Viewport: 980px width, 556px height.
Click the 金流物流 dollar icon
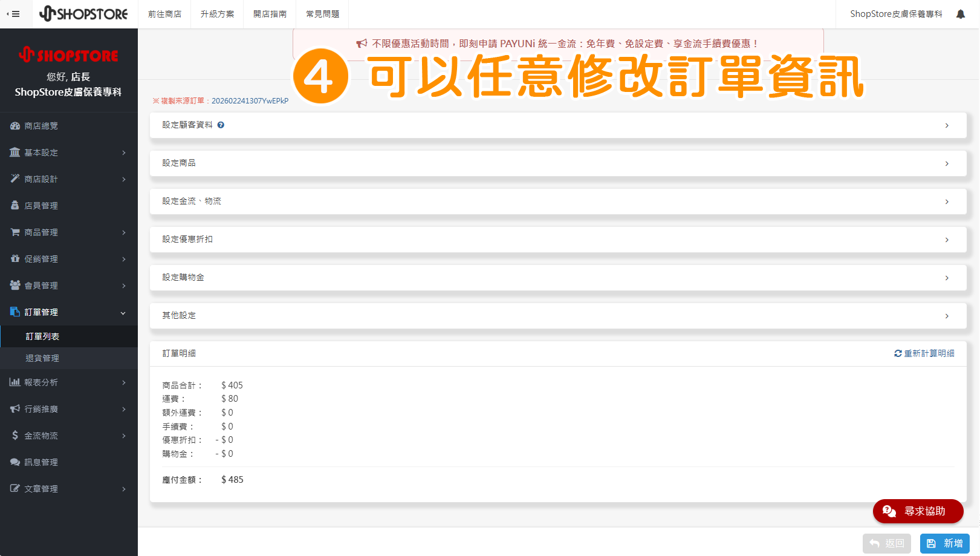pyautogui.click(x=15, y=435)
